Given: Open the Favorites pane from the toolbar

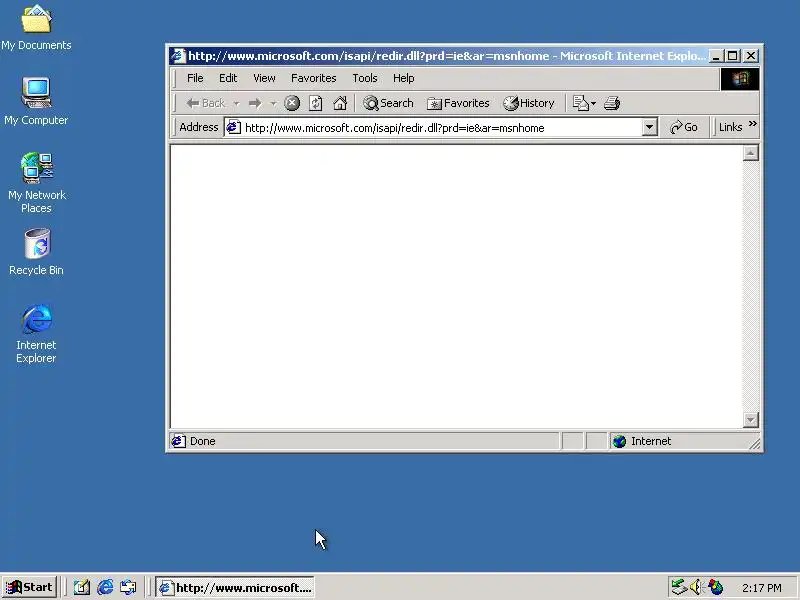Looking at the screenshot, I should coord(458,104).
